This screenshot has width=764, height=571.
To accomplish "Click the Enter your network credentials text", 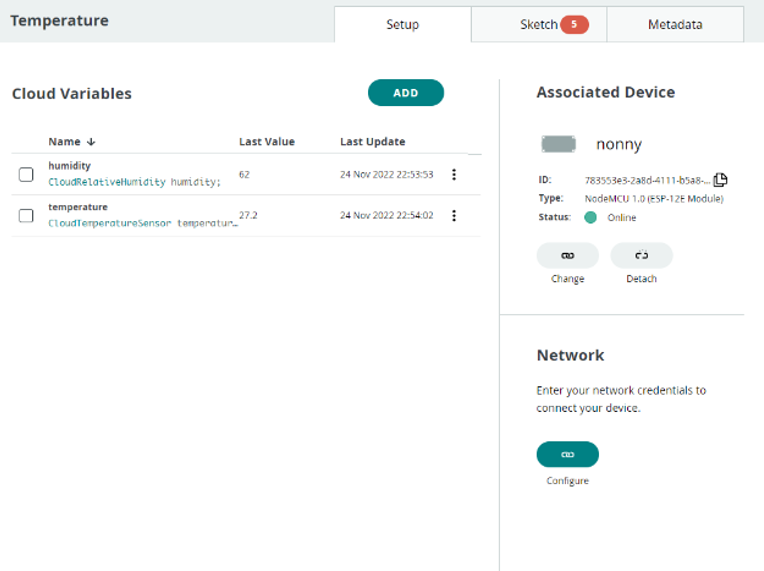I will (621, 399).
